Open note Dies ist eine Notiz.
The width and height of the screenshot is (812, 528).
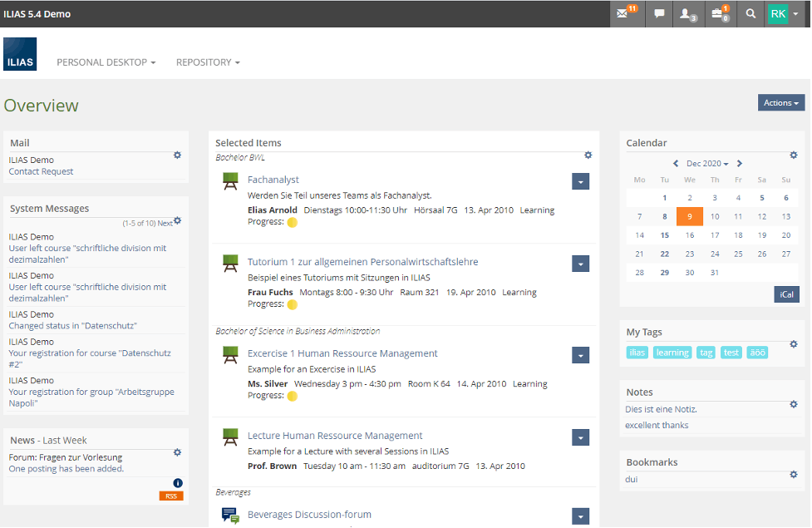pos(661,409)
